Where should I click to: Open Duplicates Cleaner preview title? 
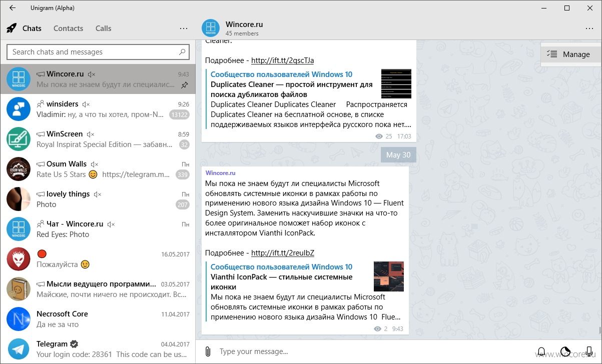click(x=292, y=89)
